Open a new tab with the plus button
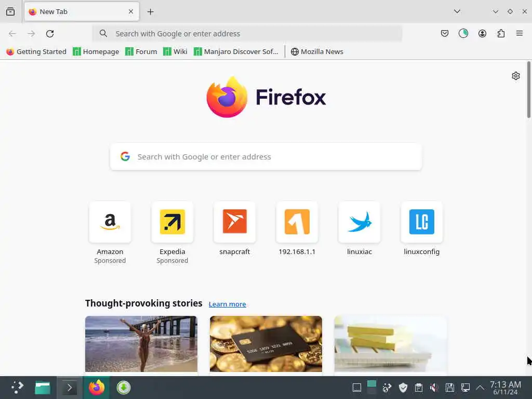Screen dimensions: 532x399 click(x=150, y=12)
